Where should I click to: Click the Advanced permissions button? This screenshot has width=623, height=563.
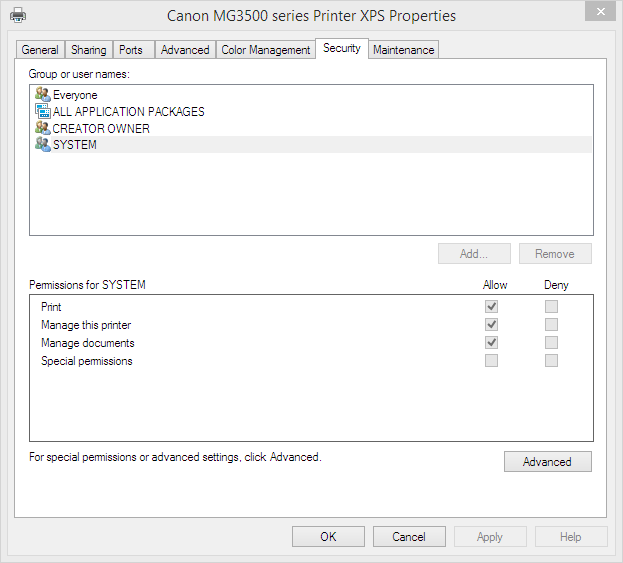(x=547, y=462)
